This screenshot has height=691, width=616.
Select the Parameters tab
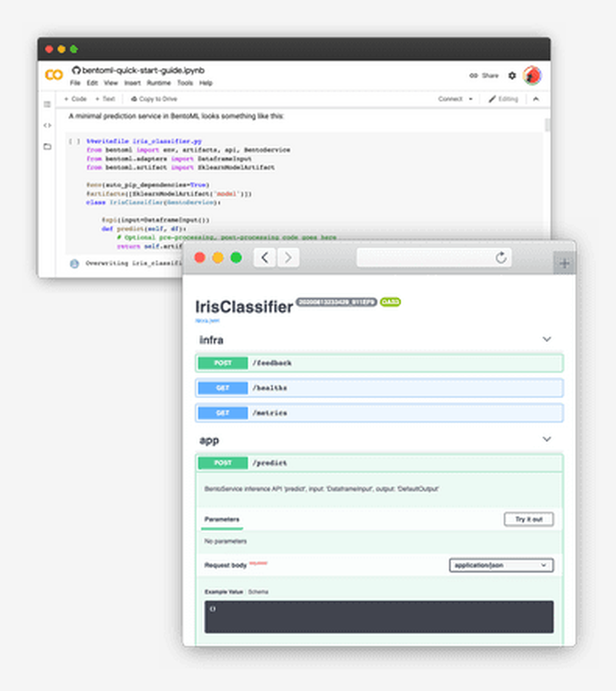tap(222, 520)
